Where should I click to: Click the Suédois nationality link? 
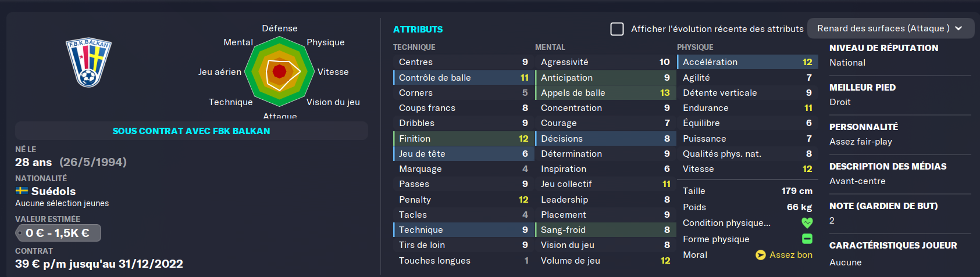click(54, 191)
